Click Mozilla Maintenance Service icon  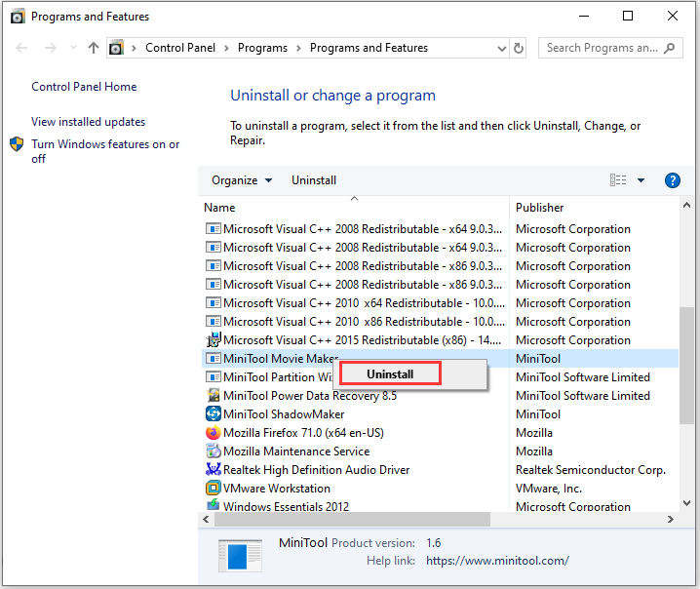(214, 452)
